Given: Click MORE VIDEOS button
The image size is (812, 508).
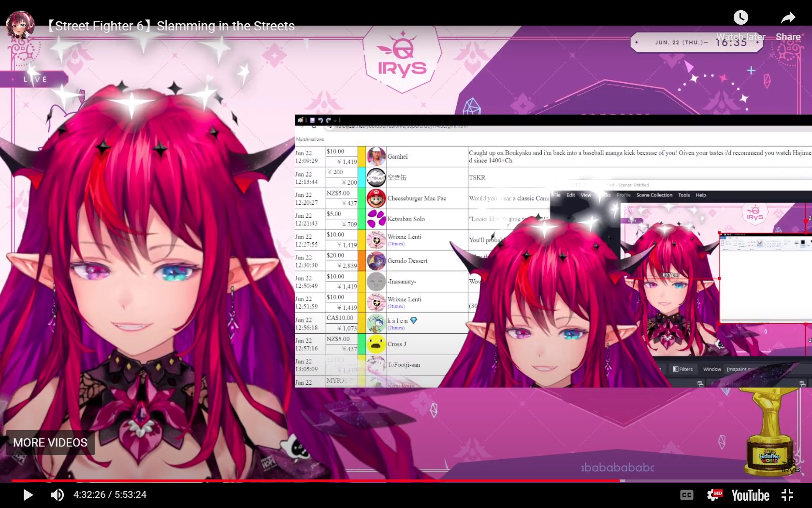Looking at the screenshot, I should tap(50, 443).
